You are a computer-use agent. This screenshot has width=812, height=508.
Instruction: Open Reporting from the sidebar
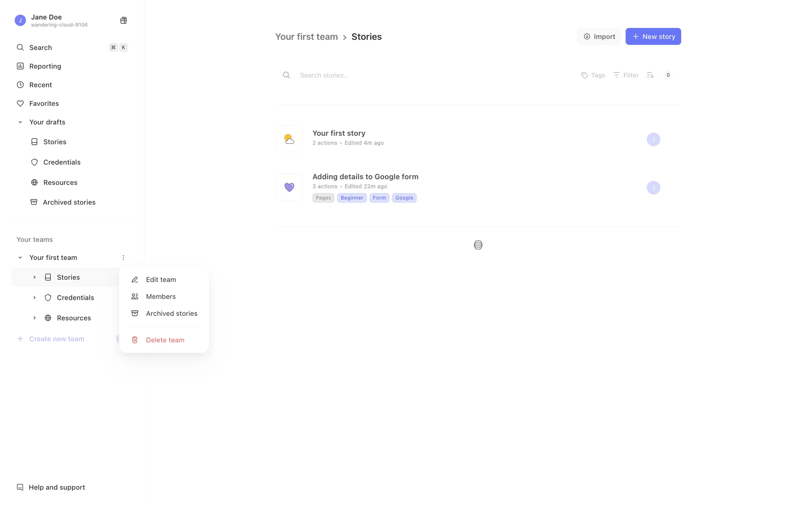click(45, 66)
